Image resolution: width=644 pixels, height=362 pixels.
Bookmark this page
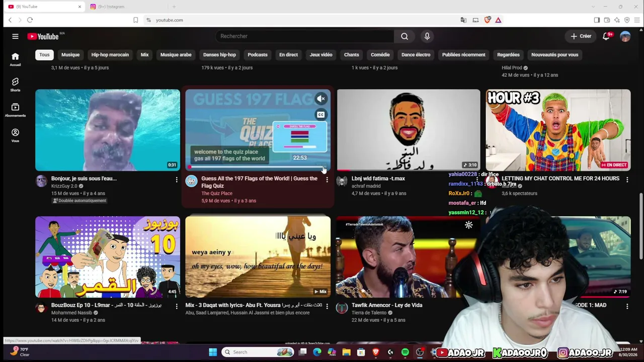(135, 20)
